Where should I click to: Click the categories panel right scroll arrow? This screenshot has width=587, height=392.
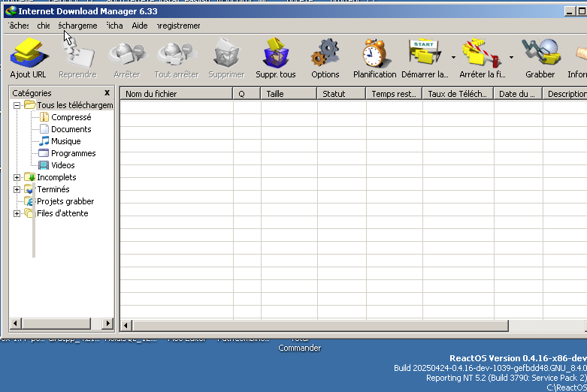click(x=107, y=323)
